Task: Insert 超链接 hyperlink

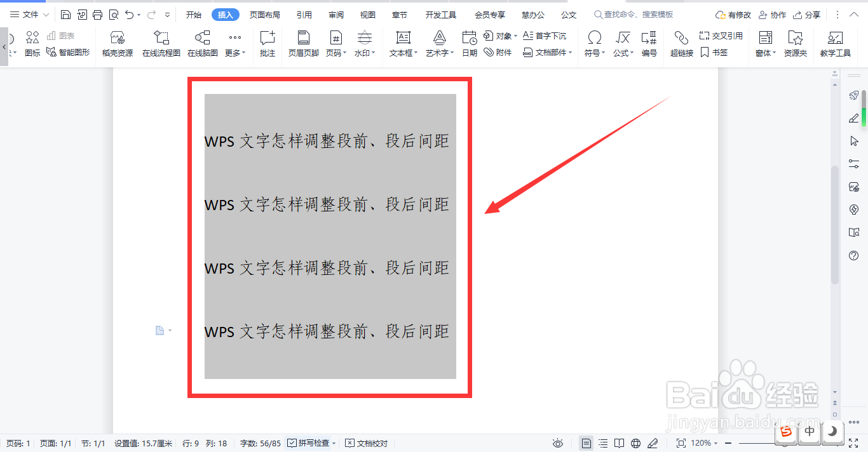Action: 682,44
